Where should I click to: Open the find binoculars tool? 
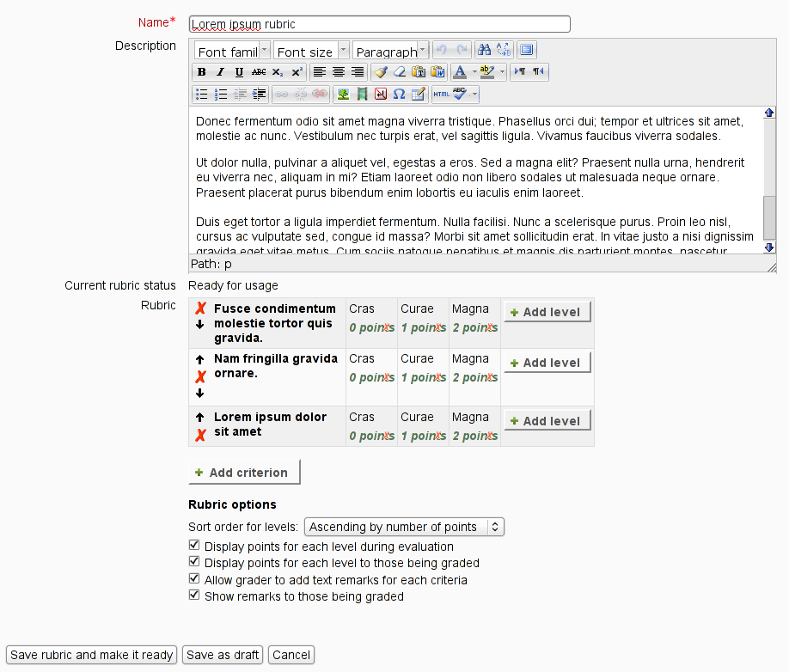[485, 51]
